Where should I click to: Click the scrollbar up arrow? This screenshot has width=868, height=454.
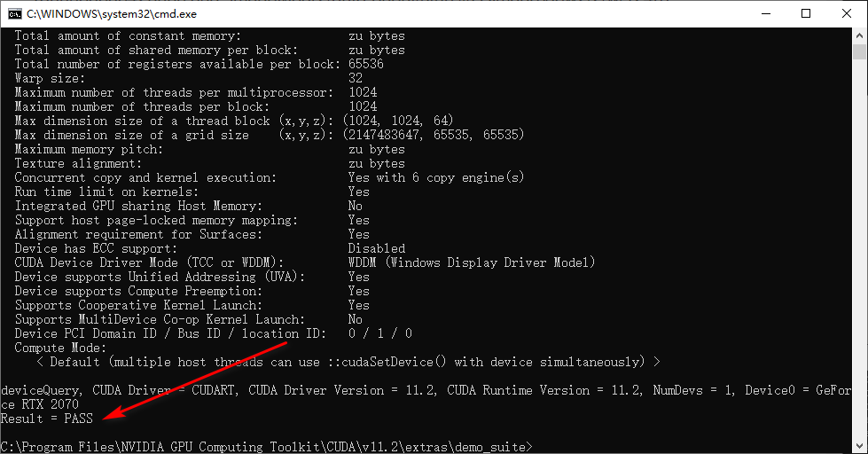[x=859, y=35]
